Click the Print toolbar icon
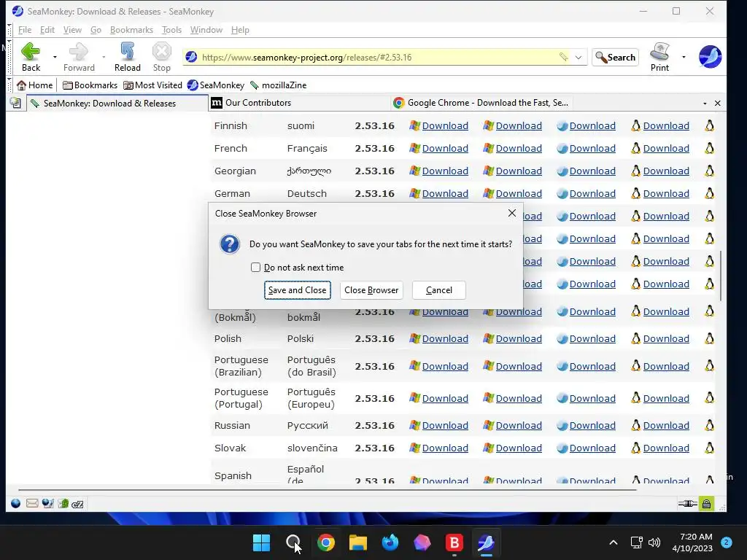The image size is (747, 560). [x=659, y=52]
